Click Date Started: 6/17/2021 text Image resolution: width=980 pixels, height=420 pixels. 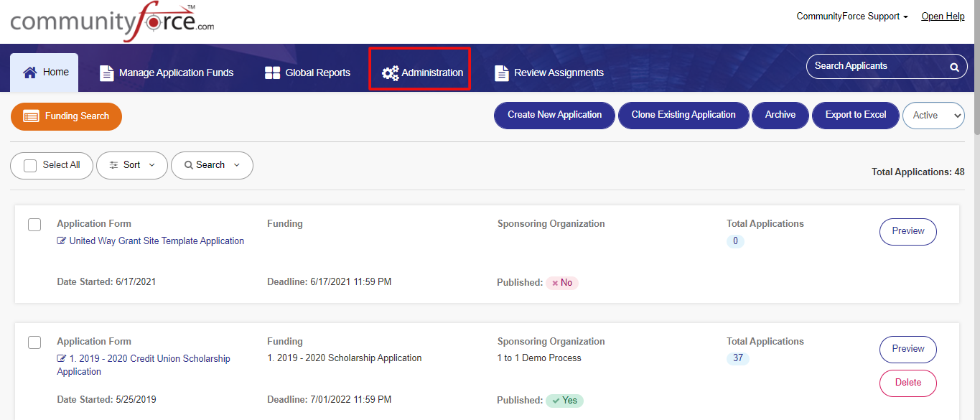106,282
